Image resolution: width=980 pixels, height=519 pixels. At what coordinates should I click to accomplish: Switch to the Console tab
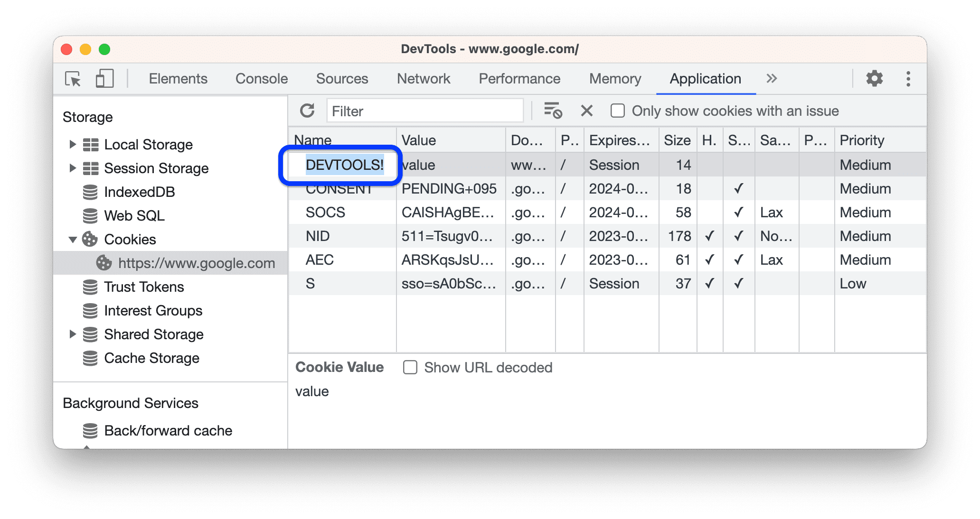(x=261, y=79)
